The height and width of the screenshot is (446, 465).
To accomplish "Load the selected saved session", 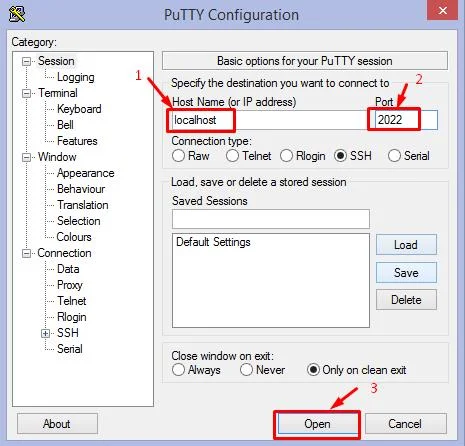I will 406,245.
